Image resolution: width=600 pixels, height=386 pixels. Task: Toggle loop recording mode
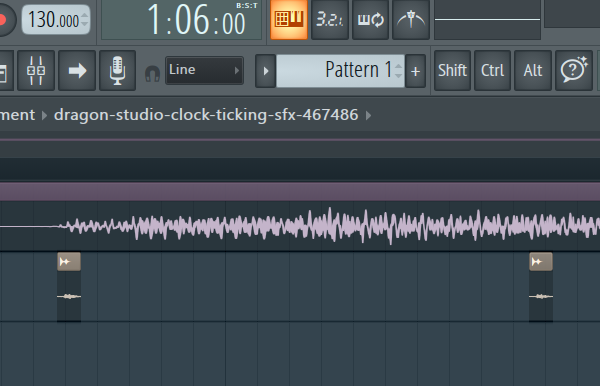[x=370, y=20]
